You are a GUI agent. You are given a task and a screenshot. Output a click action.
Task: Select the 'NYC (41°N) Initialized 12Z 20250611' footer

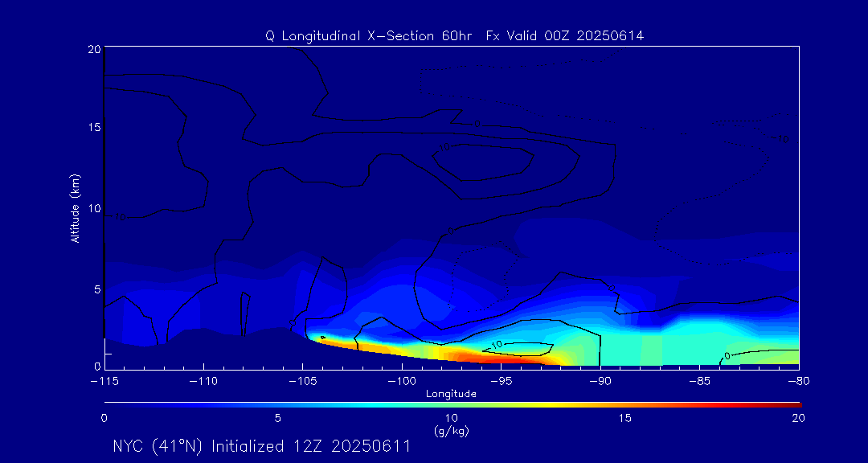click(x=261, y=446)
